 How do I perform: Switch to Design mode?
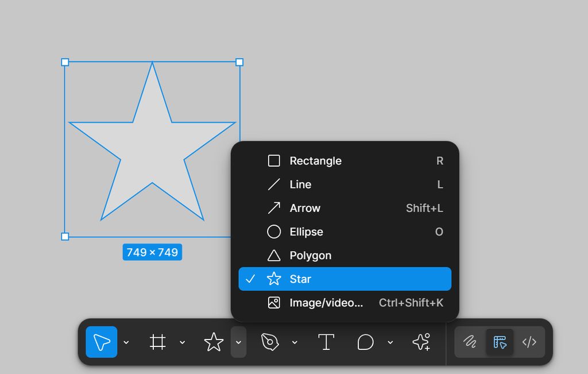[x=500, y=342]
